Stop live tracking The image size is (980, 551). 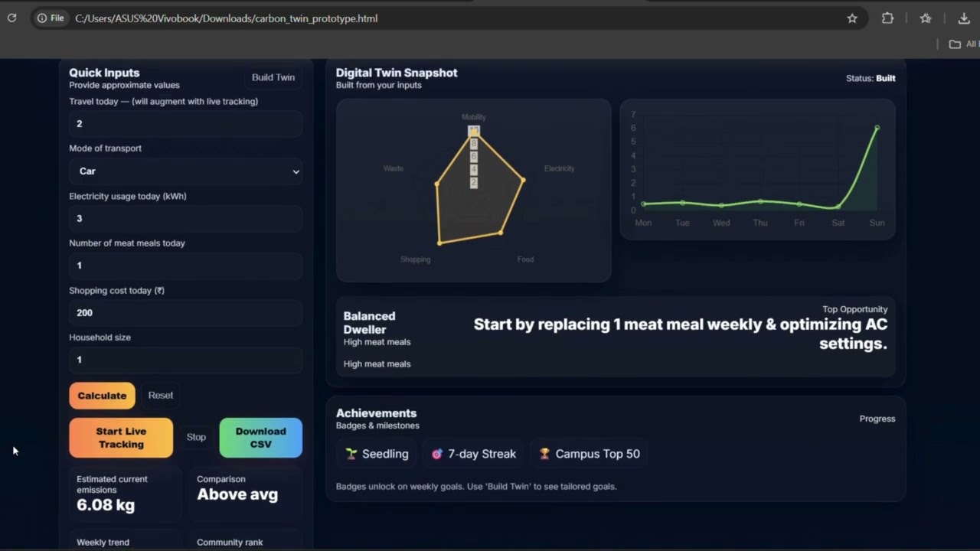coord(196,437)
